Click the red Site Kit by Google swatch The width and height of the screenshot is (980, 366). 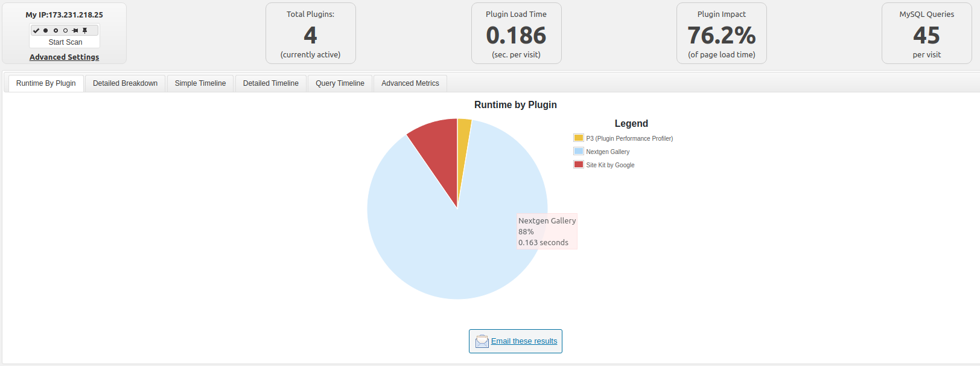click(579, 164)
